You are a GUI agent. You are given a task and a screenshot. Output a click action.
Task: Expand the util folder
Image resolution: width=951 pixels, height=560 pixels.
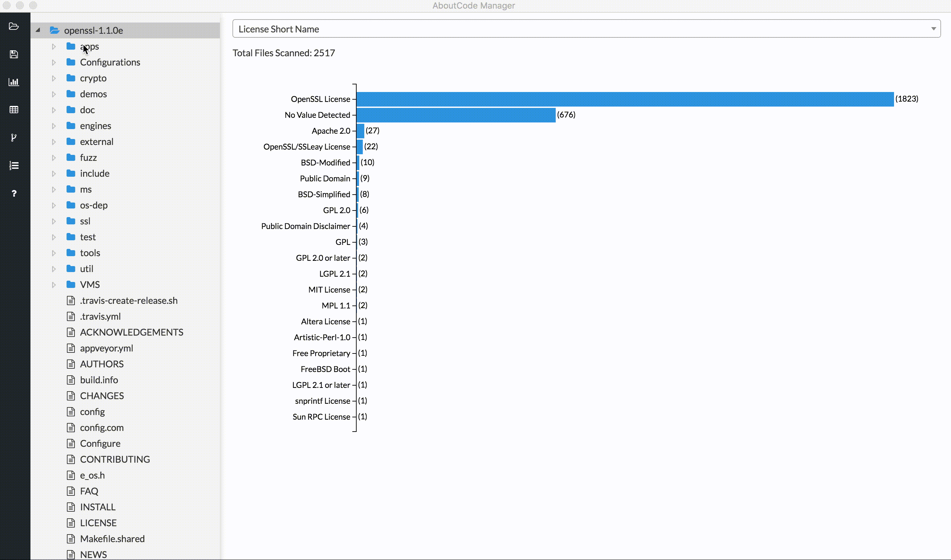(54, 269)
